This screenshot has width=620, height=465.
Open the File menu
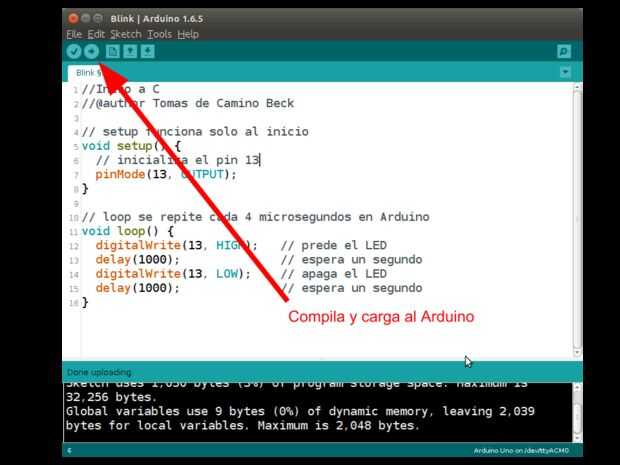click(x=74, y=34)
